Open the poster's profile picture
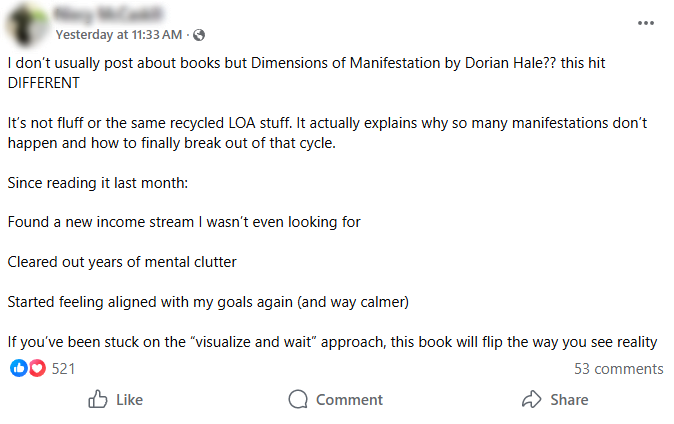This screenshot has height=424, width=674. click(27, 24)
